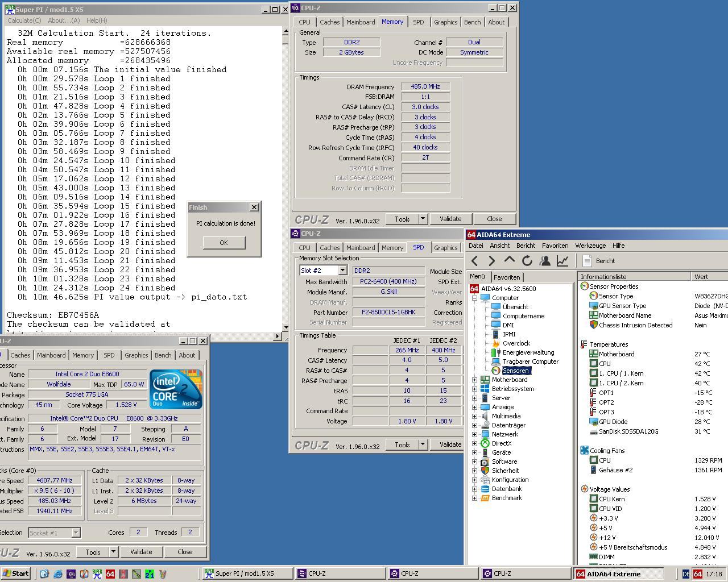Launch Super PI from quick launch
Image resolution: width=728 pixels, height=582 pixels.
[x=97, y=574]
